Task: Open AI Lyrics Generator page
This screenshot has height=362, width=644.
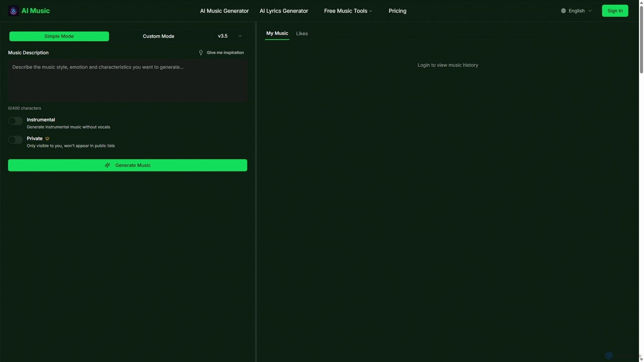Action: point(284,11)
